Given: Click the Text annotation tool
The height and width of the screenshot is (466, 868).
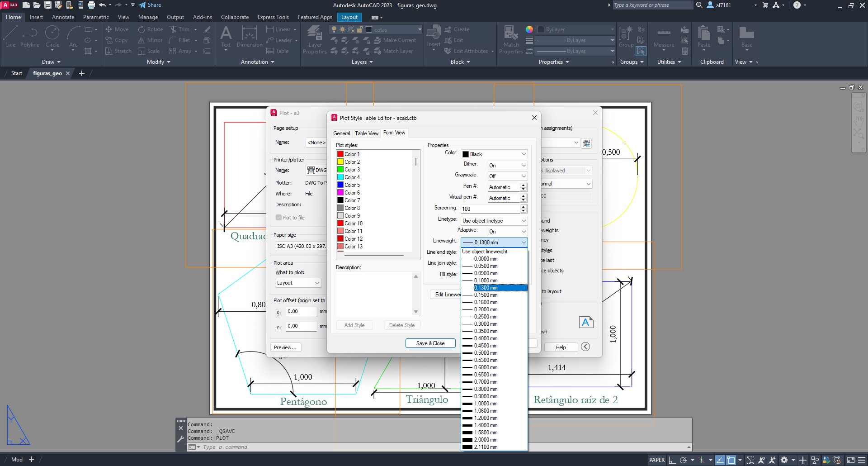Looking at the screenshot, I should (x=226, y=36).
